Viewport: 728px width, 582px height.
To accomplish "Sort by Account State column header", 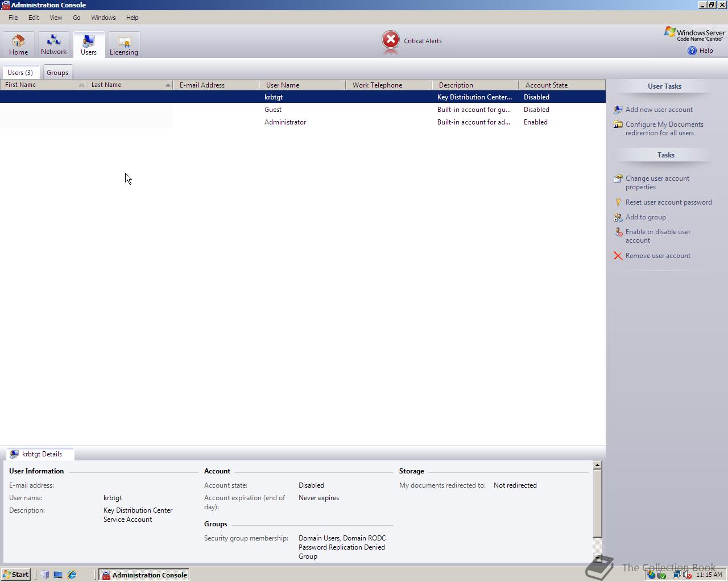I will 562,85.
